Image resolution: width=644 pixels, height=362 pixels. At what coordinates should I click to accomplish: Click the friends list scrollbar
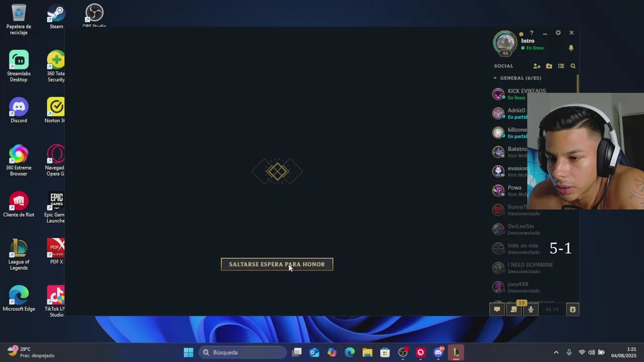coord(578,83)
